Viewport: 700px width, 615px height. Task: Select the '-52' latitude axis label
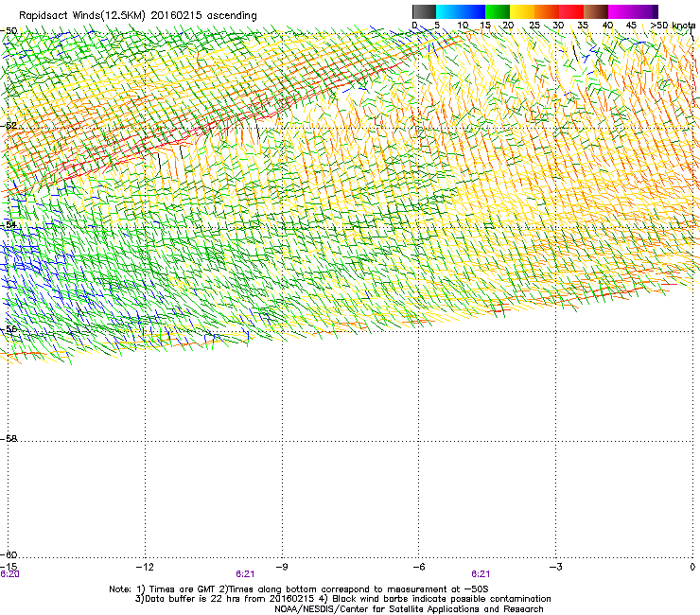[9, 126]
